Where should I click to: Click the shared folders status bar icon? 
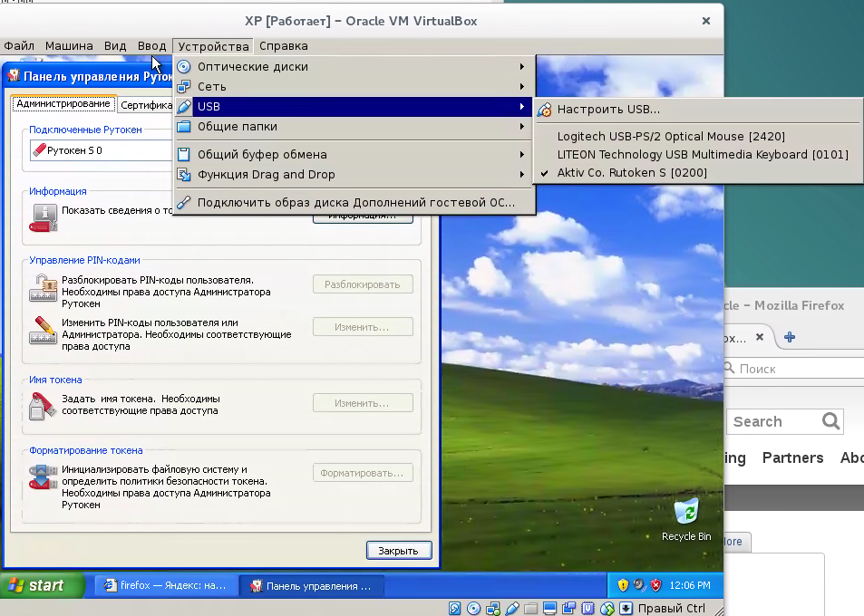[x=531, y=608]
